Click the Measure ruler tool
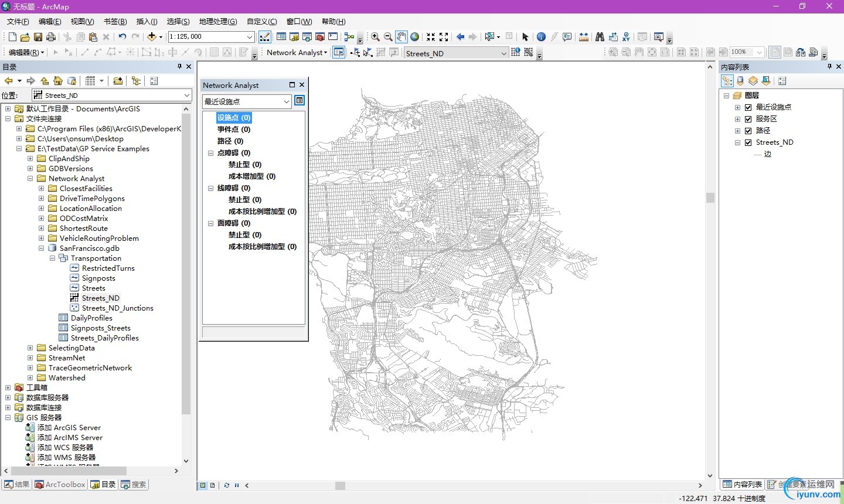The image size is (844, 504). coord(584,37)
